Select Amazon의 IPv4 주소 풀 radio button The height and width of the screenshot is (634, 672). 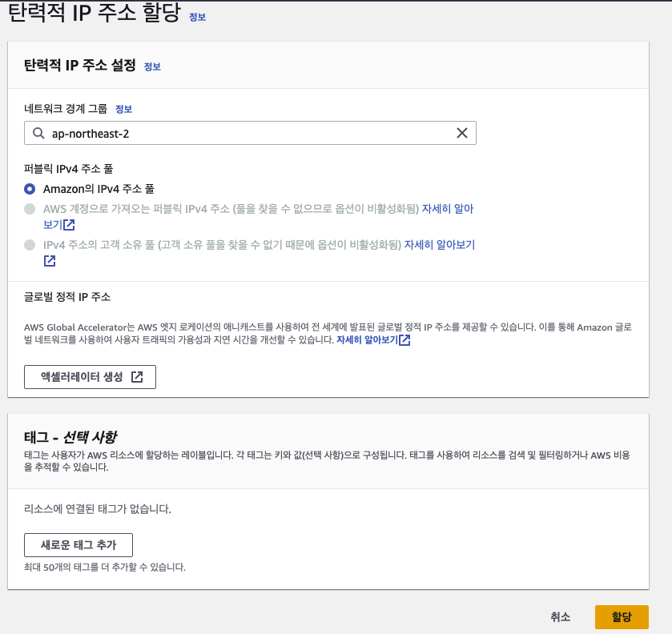(x=30, y=189)
